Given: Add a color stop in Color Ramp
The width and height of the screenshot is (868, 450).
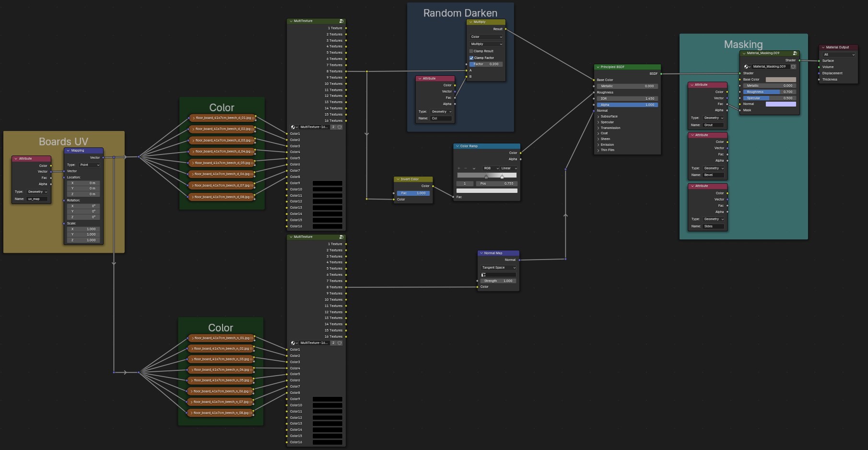Looking at the screenshot, I should 459,168.
